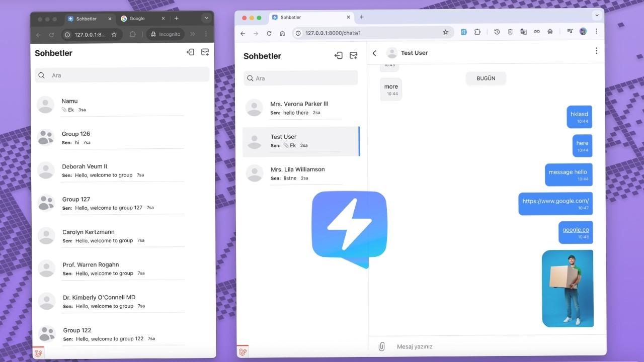Select Test User chat in list

(x=301, y=141)
